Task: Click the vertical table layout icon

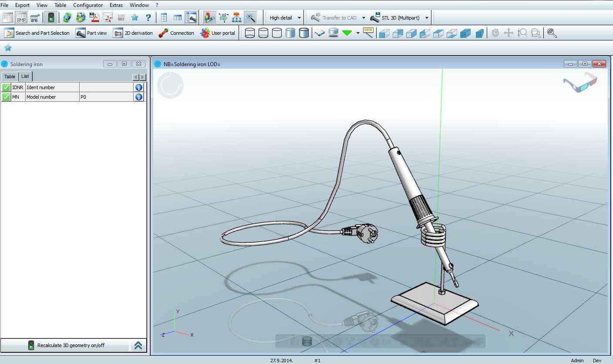Action: (164, 18)
